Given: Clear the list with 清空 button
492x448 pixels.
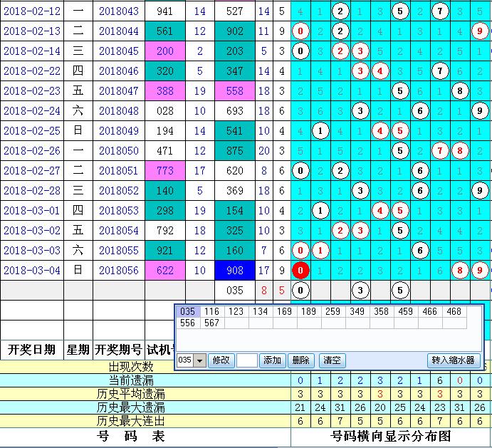Looking at the screenshot, I should pos(332,360).
